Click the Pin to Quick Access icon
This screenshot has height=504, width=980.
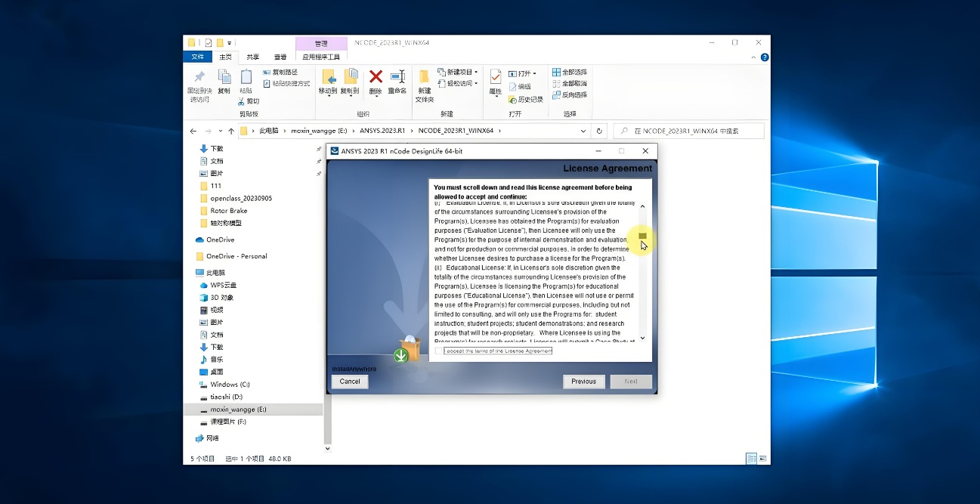click(x=199, y=77)
